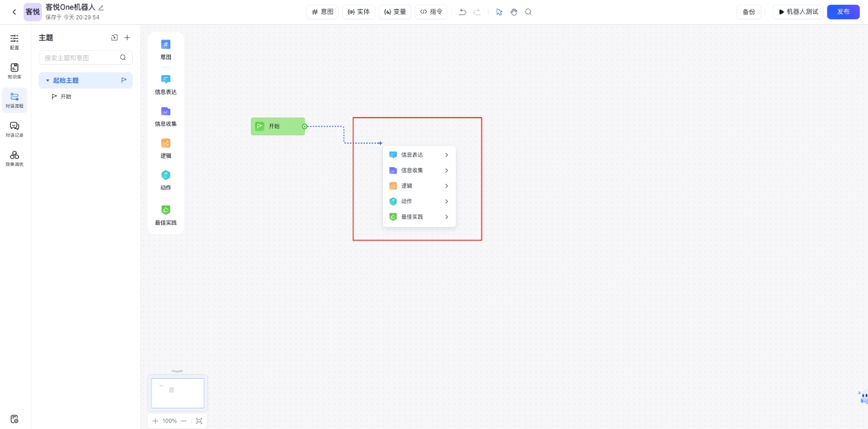Click edit pencil next to robot name
Image resolution: width=868 pixels, height=429 pixels.
tap(101, 8)
